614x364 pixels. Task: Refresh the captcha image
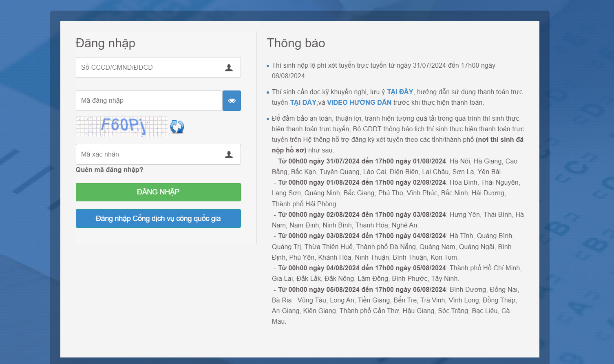point(177,127)
